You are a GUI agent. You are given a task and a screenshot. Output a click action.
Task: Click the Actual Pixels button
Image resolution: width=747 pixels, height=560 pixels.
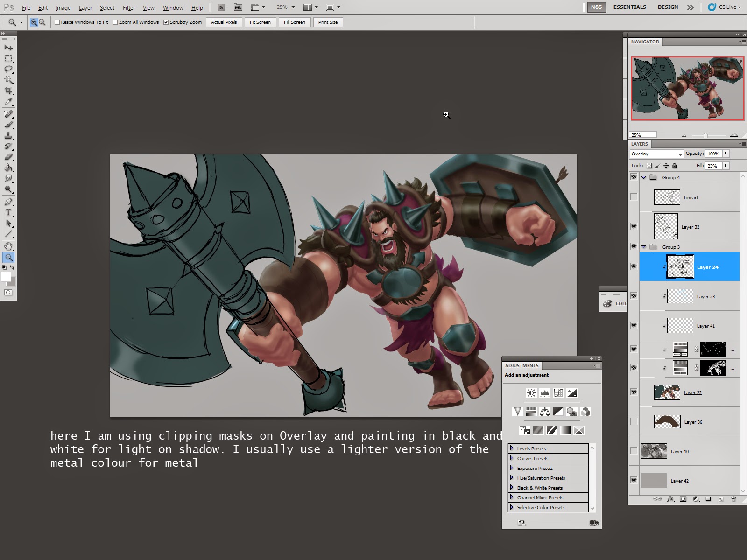pyautogui.click(x=224, y=22)
